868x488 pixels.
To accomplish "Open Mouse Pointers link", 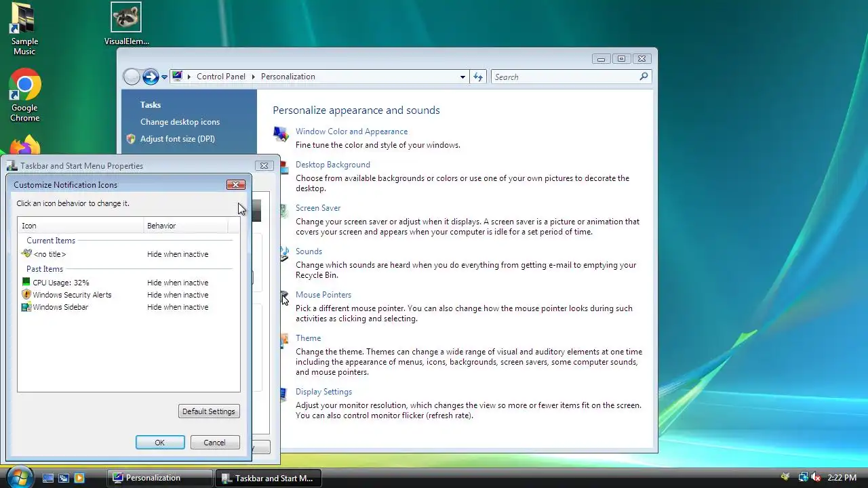I will pyautogui.click(x=323, y=295).
